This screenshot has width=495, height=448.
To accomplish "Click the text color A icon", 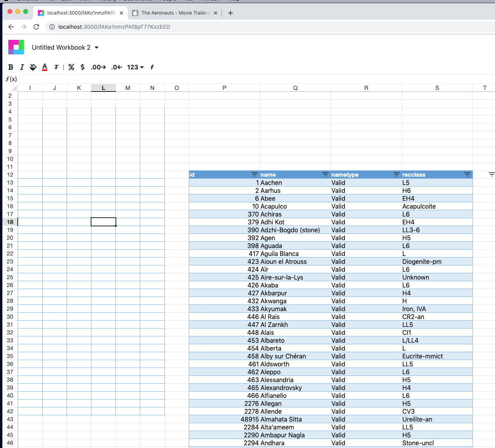I will [45, 67].
